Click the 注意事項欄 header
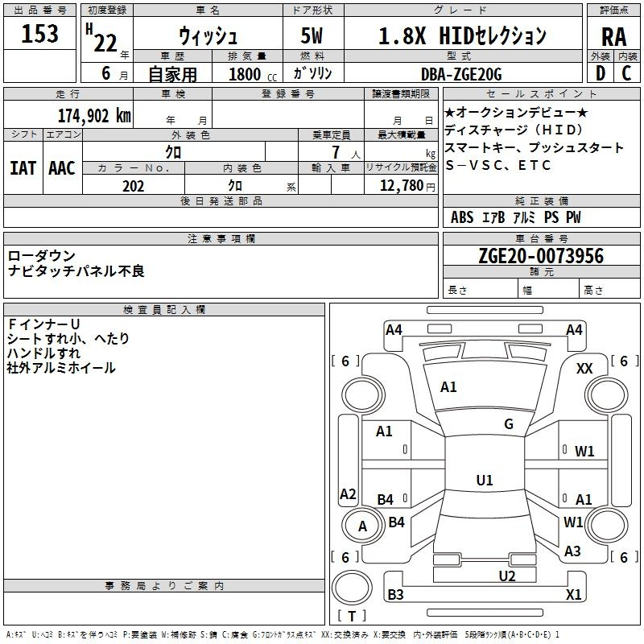Image resolution: width=644 pixels, height=644 pixels. click(221, 238)
